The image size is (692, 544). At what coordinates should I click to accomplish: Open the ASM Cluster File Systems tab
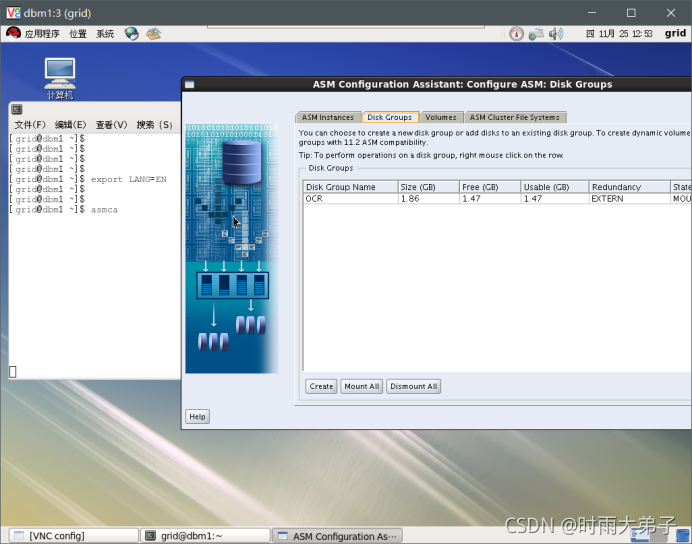point(515,117)
